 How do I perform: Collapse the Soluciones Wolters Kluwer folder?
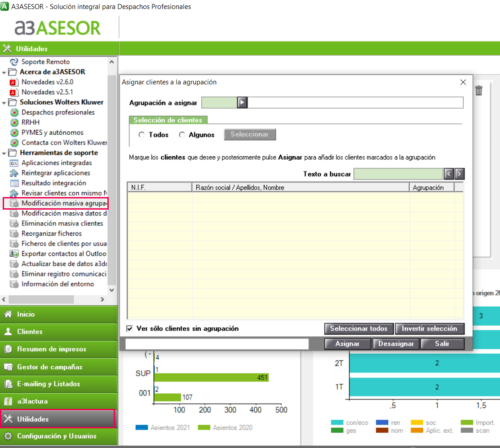[x=4, y=103]
